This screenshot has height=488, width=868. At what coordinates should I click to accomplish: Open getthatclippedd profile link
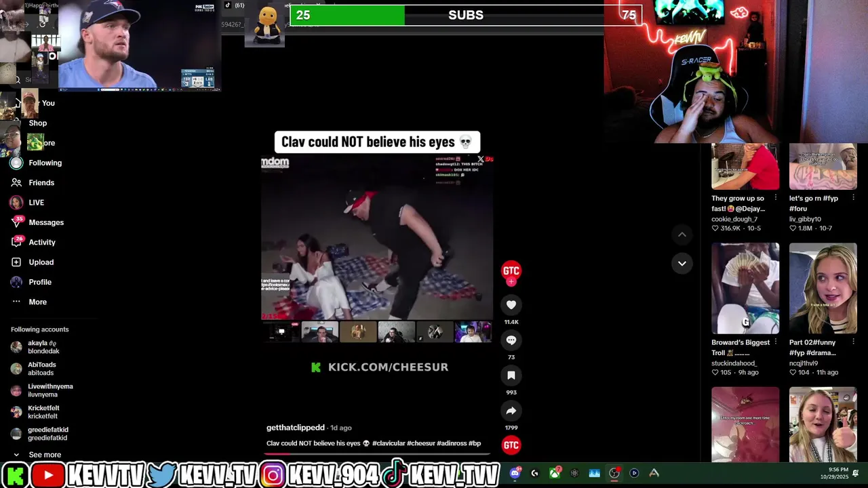tap(296, 428)
